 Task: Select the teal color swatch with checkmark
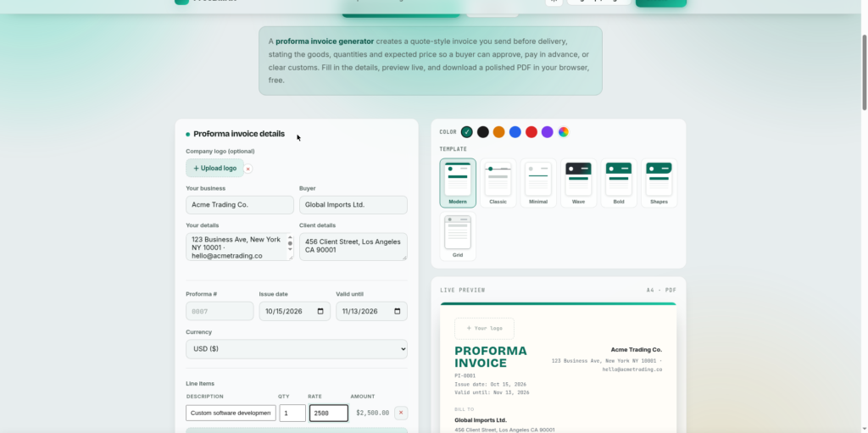pyautogui.click(x=467, y=132)
